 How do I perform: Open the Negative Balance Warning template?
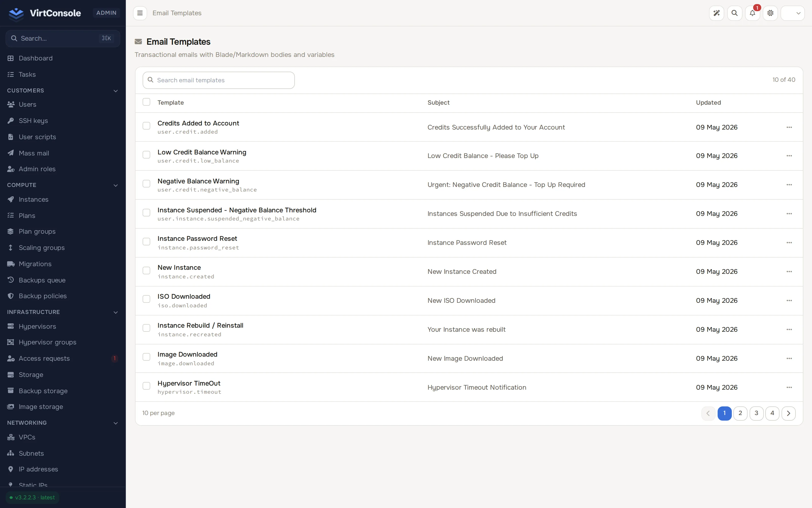click(x=198, y=181)
